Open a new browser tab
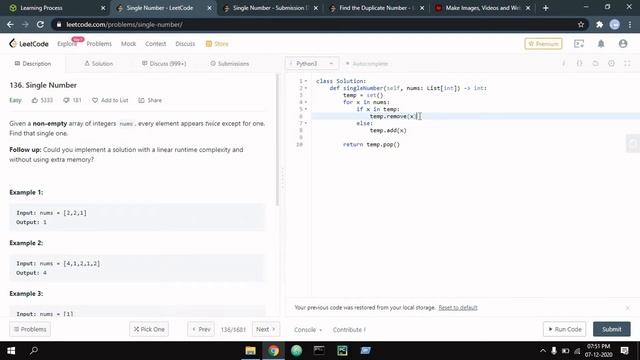The height and width of the screenshot is (360, 640). pos(546,8)
